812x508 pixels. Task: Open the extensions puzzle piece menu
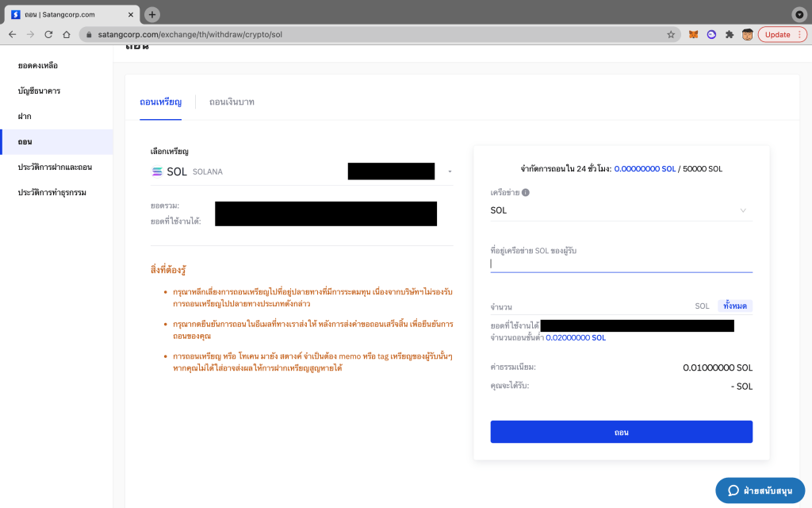(730, 35)
